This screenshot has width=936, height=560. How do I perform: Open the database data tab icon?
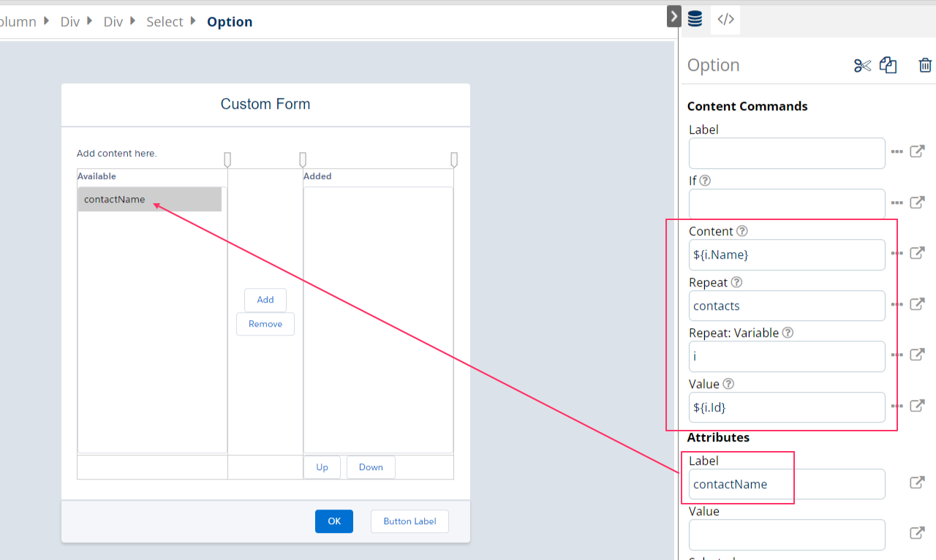tap(695, 20)
